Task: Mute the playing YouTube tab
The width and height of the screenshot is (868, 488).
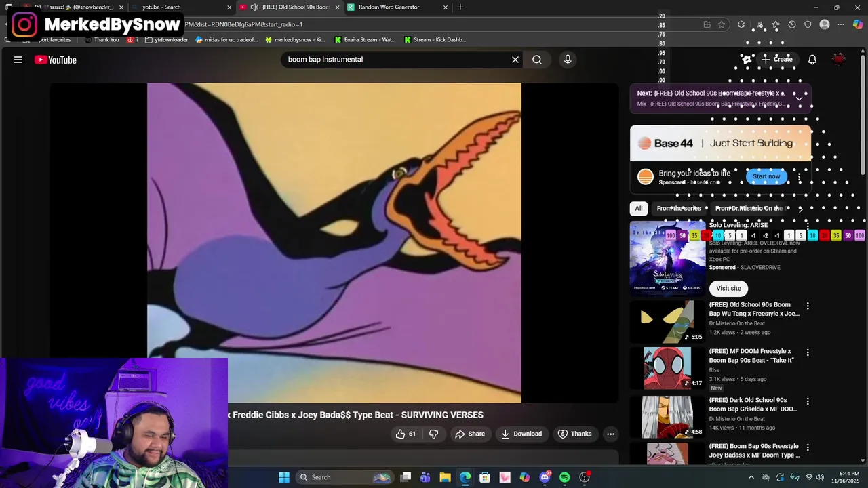Action: tap(254, 7)
